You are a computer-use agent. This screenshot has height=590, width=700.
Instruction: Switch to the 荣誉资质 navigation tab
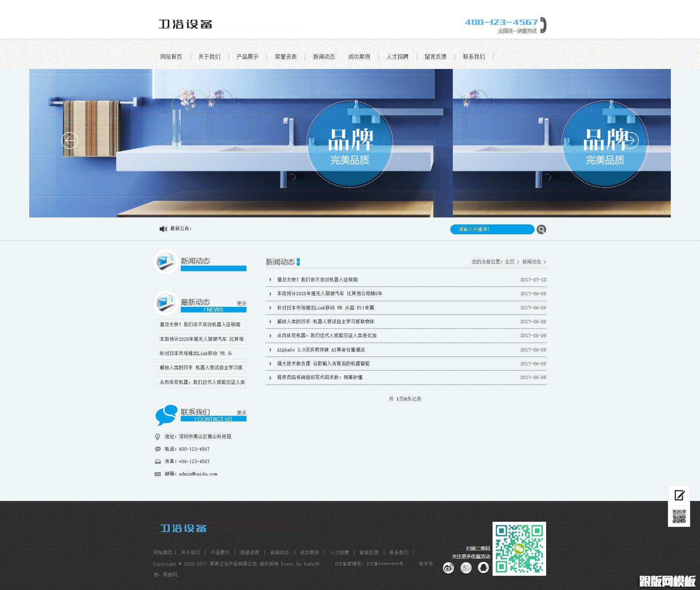coord(286,57)
